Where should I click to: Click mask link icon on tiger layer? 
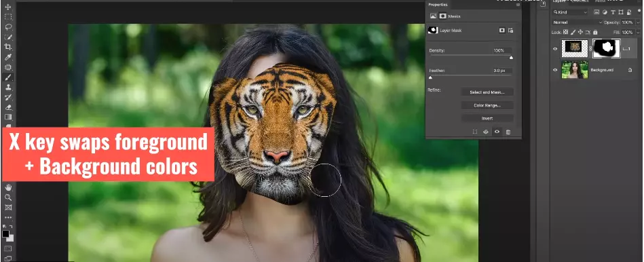(590, 49)
